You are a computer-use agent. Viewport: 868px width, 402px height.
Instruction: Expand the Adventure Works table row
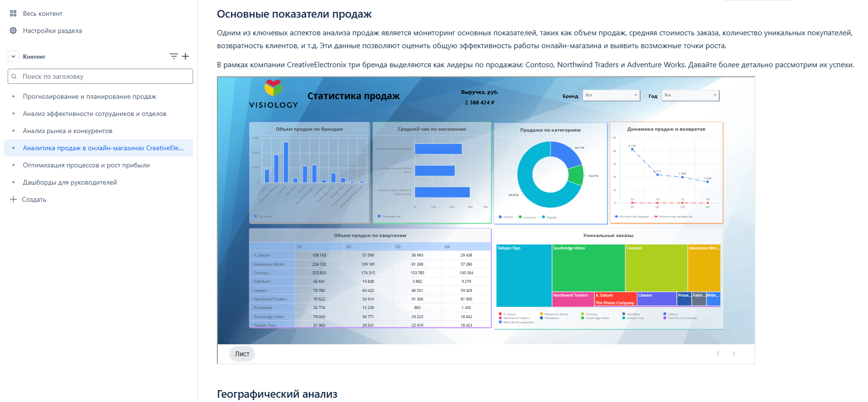tap(252, 264)
